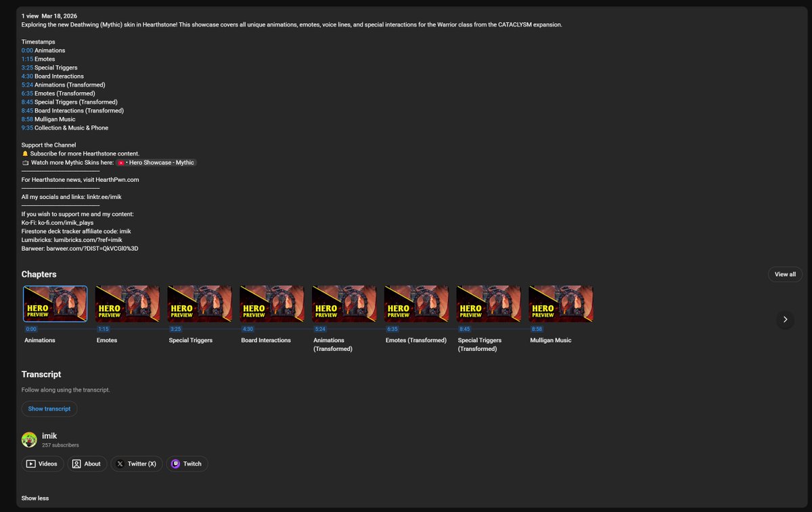Click 'Support the Channel' text
The height and width of the screenshot is (512, 812).
point(49,145)
